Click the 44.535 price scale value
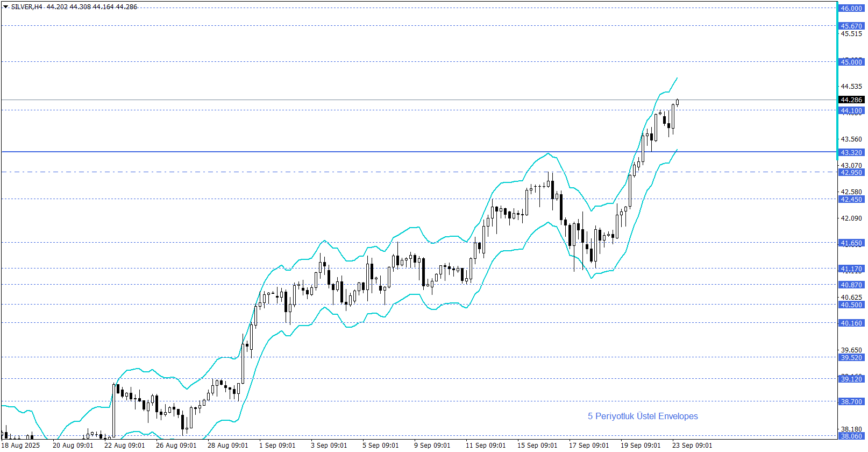Image resolution: width=868 pixels, height=452 pixels. (x=851, y=86)
